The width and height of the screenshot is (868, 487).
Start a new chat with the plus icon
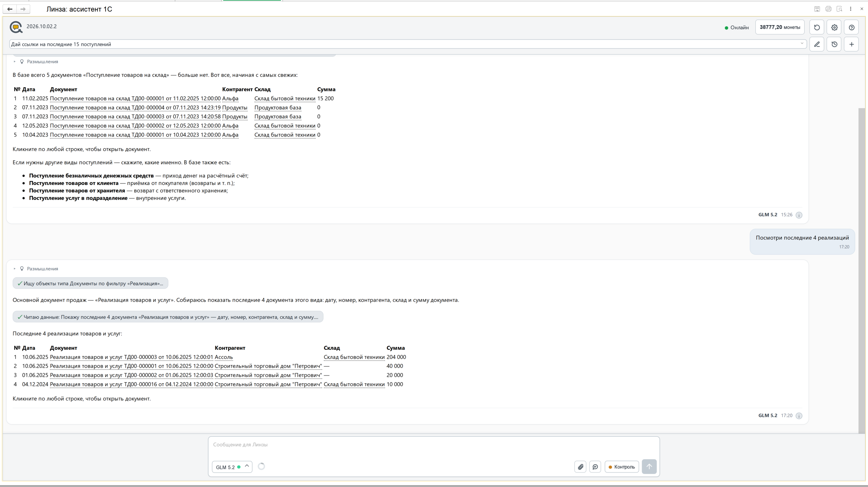point(852,44)
